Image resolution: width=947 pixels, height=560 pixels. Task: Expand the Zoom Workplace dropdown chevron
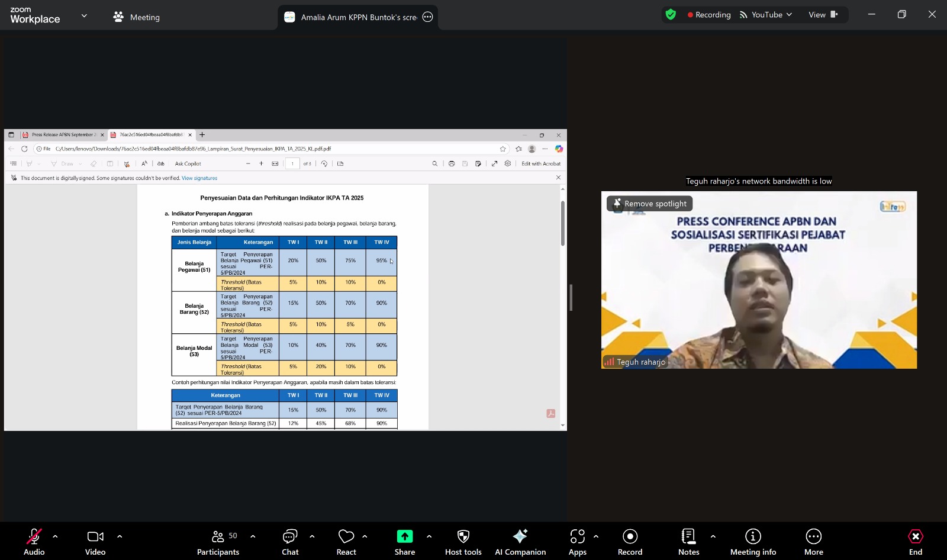(x=84, y=16)
